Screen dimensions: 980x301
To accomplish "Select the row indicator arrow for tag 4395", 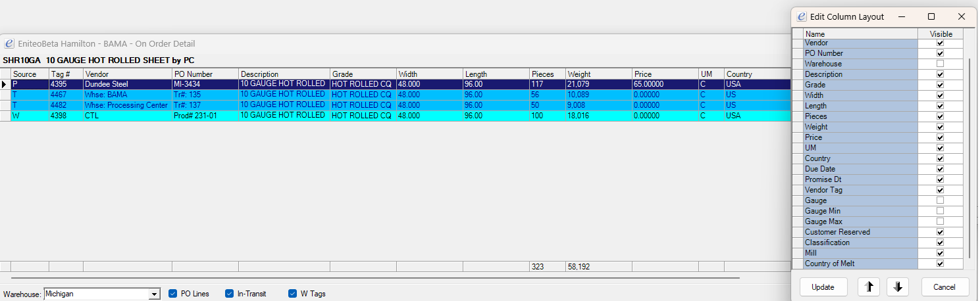I will tap(5, 84).
